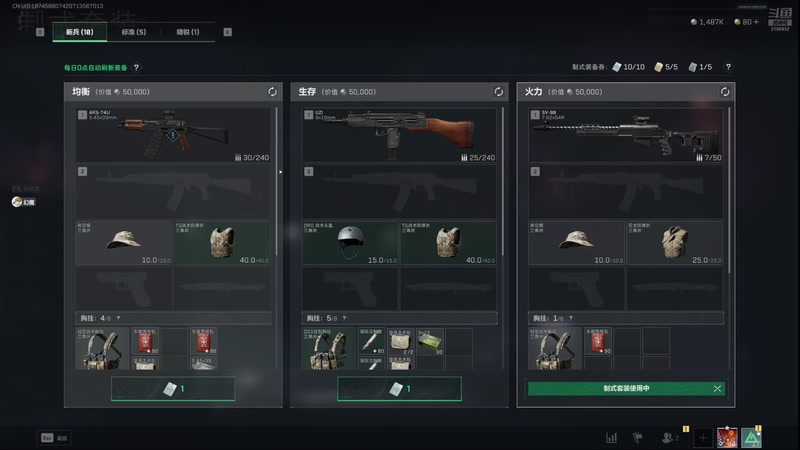Open help icon next to voucher counts
The height and width of the screenshot is (450, 800).
pyautogui.click(x=728, y=67)
